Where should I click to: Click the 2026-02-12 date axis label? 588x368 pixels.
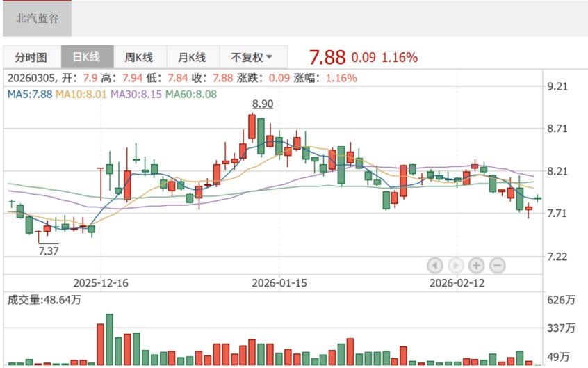pos(457,282)
